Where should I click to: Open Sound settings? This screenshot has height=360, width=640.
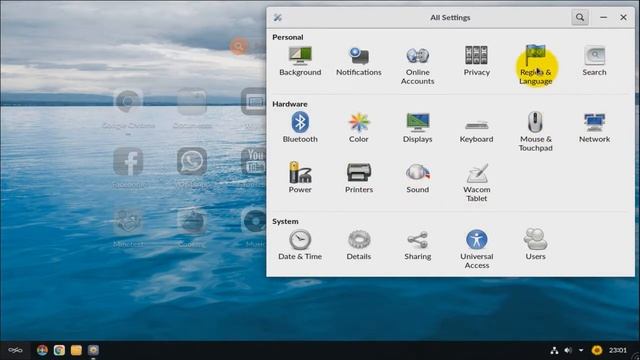coord(418,177)
